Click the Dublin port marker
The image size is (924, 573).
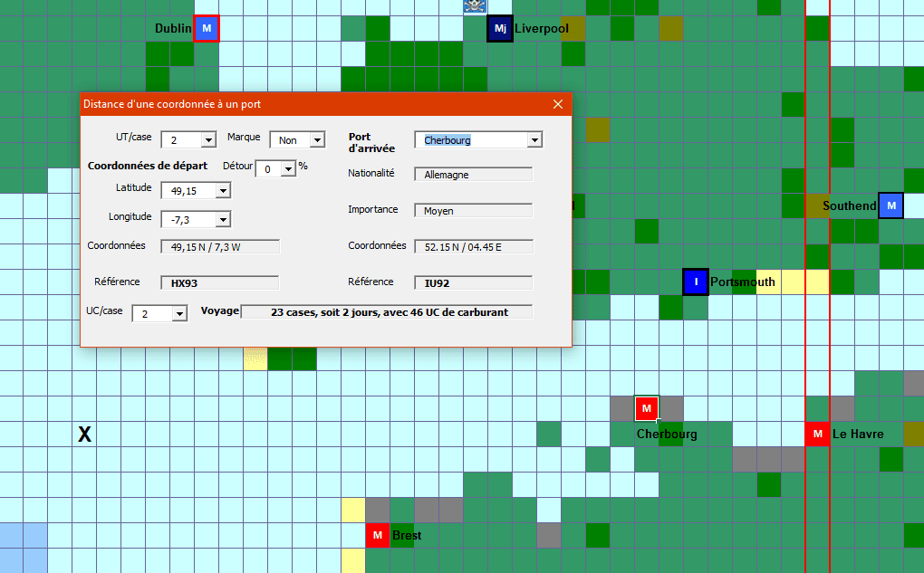[207, 29]
